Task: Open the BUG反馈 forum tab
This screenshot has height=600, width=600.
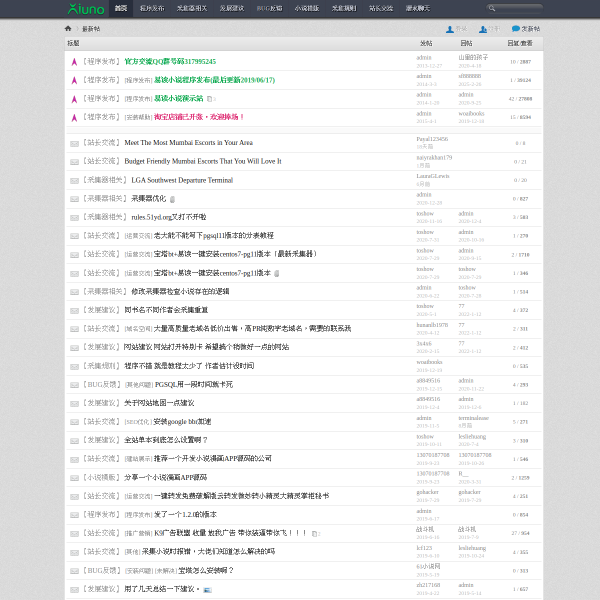Action: (269, 8)
